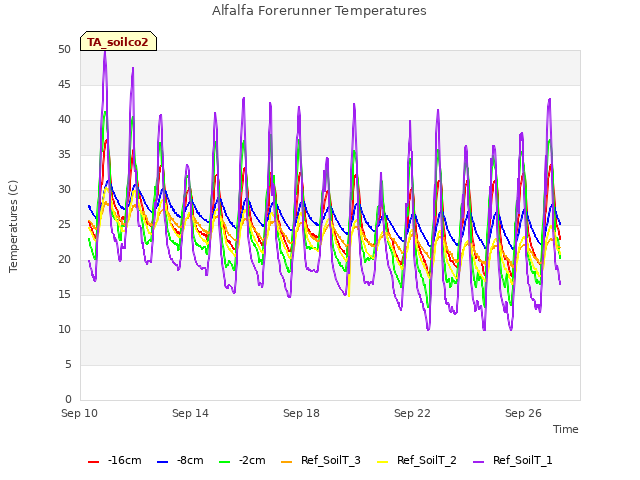Viewport: 640px width, 480px height.
Task: Toggle the -16cm legend entry
Action: [x=115, y=460]
